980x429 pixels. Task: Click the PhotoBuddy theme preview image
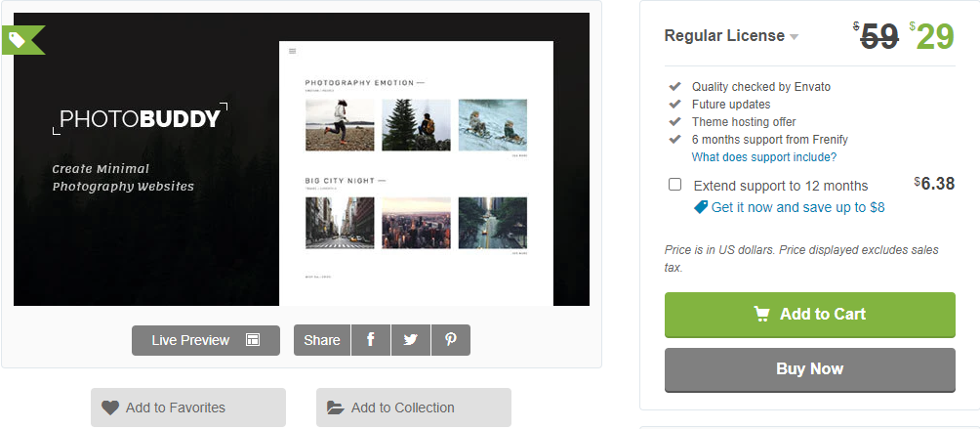click(302, 159)
